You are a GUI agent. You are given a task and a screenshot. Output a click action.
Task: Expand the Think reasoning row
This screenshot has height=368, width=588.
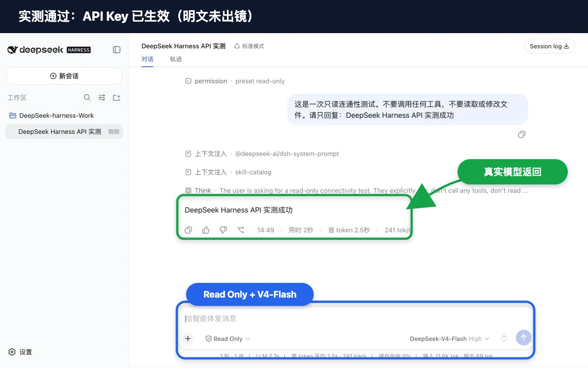pyautogui.click(x=356, y=190)
